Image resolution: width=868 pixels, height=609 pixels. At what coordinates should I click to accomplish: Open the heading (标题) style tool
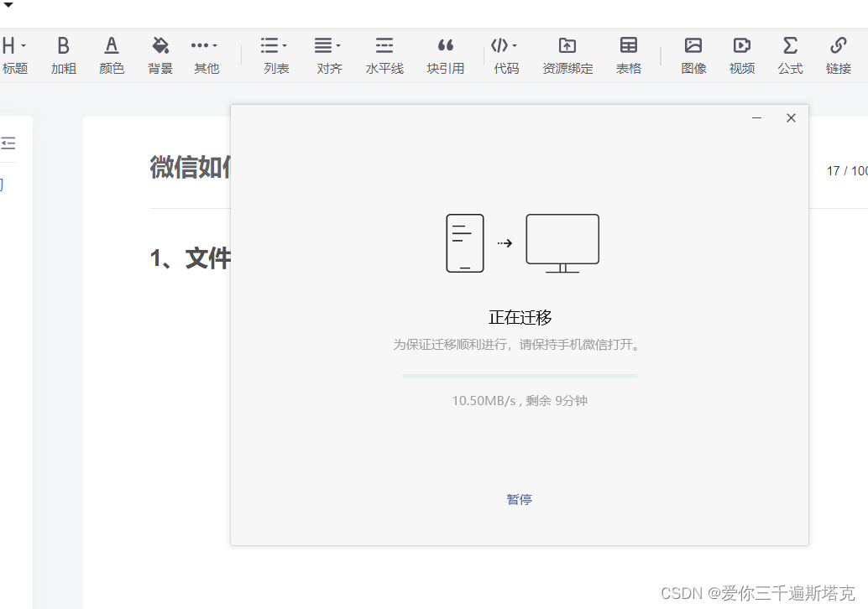coord(13,55)
